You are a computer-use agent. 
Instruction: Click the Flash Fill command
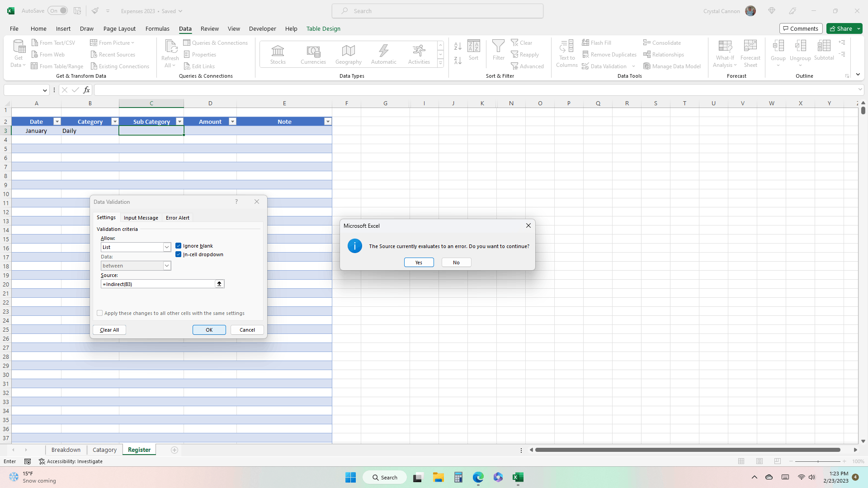(597, 42)
